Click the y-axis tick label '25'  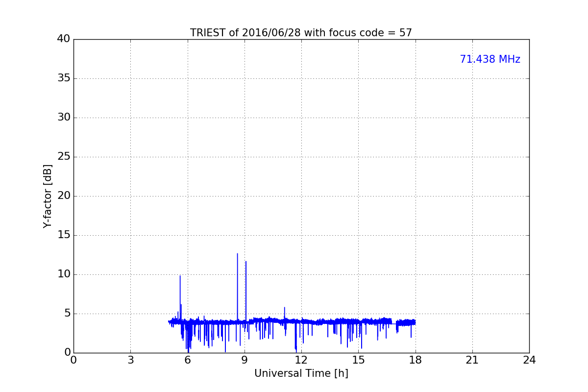point(64,157)
